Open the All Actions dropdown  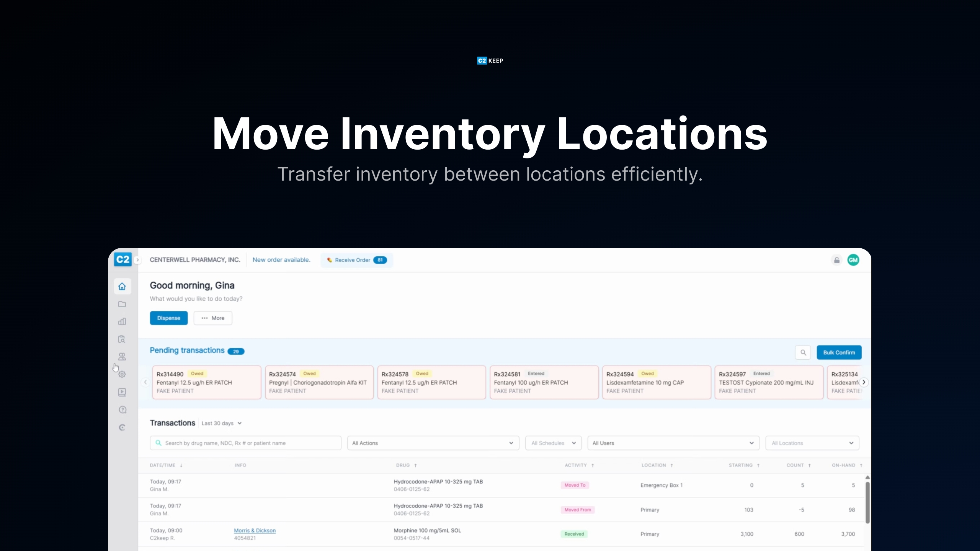(x=433, y=443)
